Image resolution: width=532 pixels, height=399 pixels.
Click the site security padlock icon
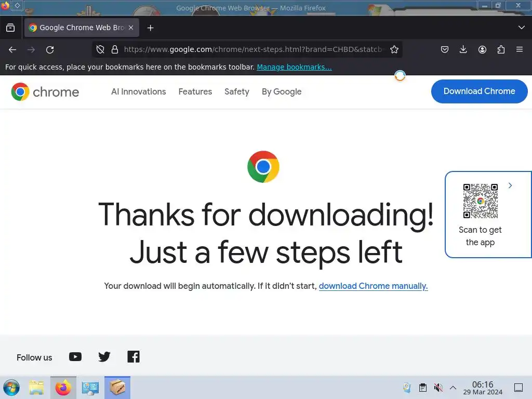pyautogui.click(x=115, y=49)
